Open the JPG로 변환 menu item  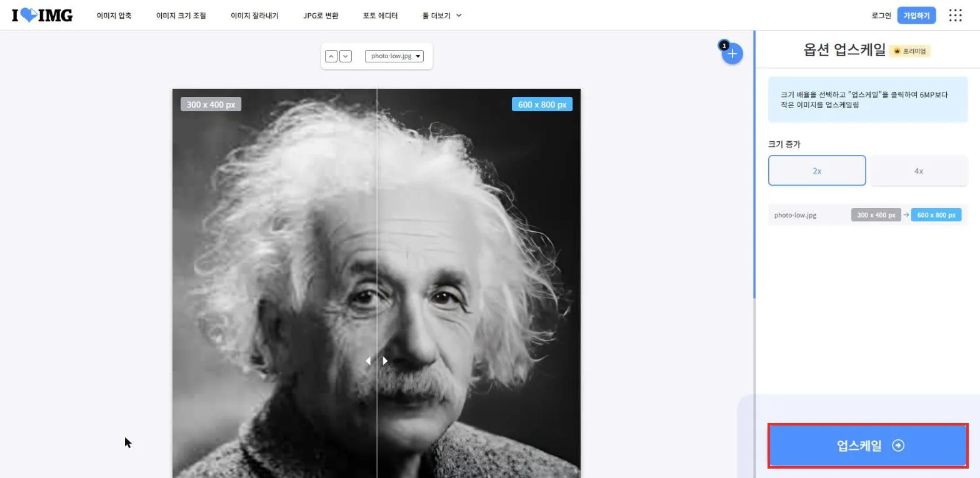click(321, 16)
